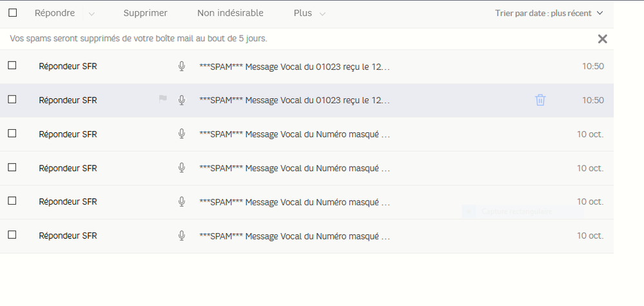Viewport: 644px width, 306px height.
Task: Open the 'Trier par date : plus récent' dropdown
Action: 549,13
